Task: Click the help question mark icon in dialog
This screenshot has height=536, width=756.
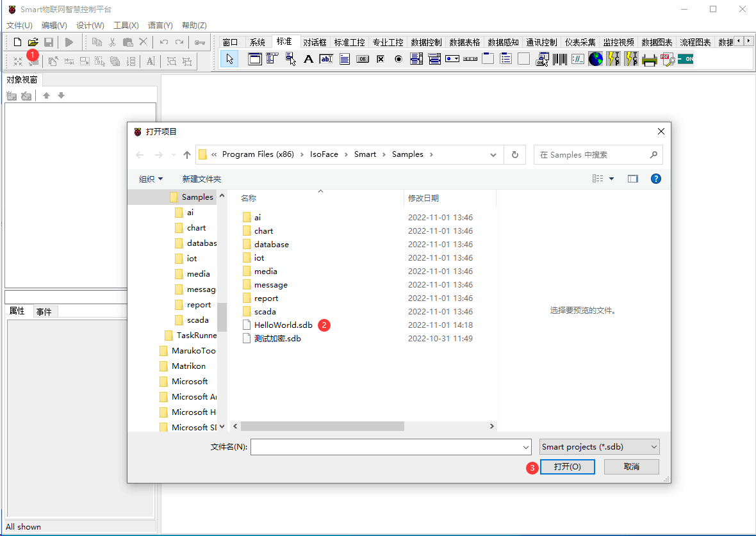Action: [655, 179]
